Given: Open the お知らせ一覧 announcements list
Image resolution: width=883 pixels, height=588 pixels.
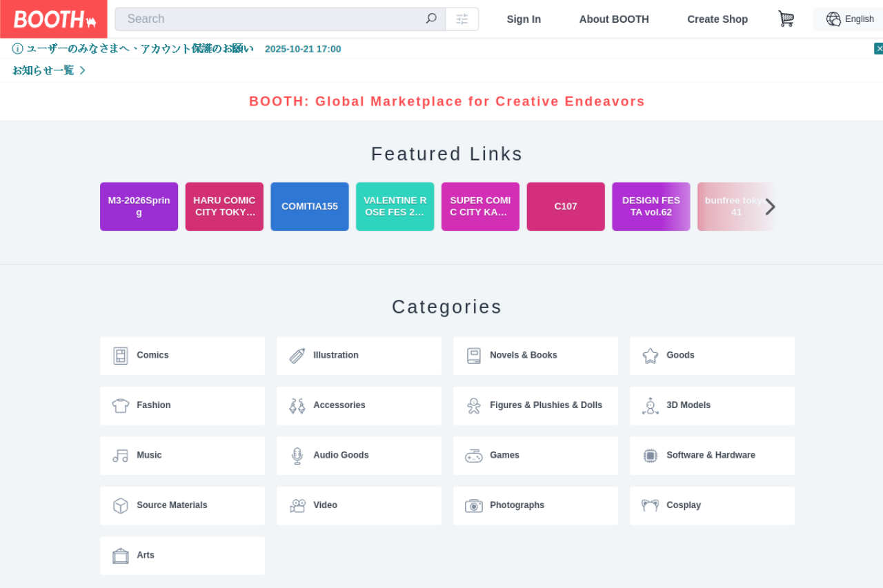Looking at the screenshot, I should pos(48,70).
